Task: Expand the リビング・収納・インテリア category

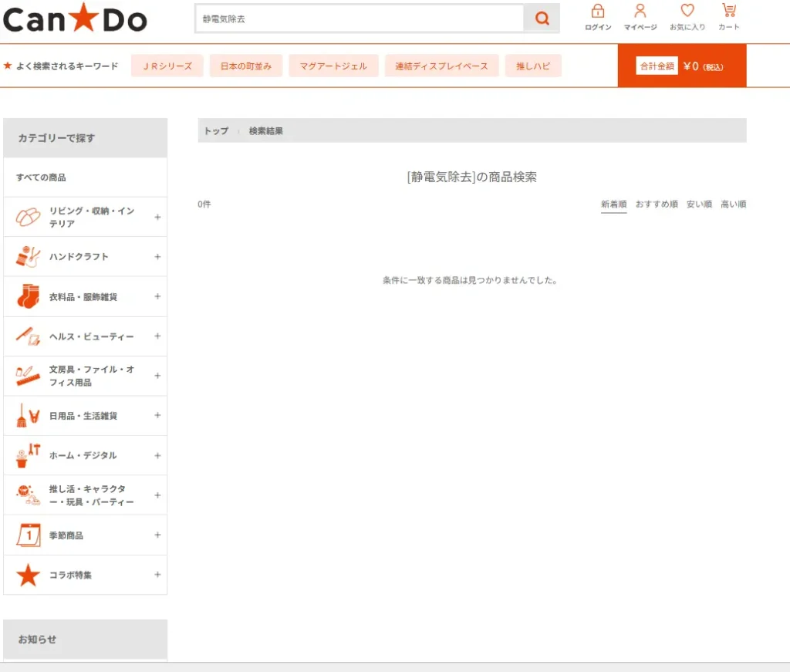Action: pyautogui.click(x=158, y=216)
